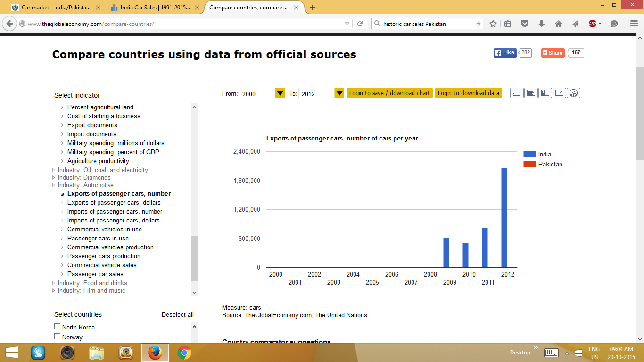Select Imports of passenger cars, number

tap(115, 212)
